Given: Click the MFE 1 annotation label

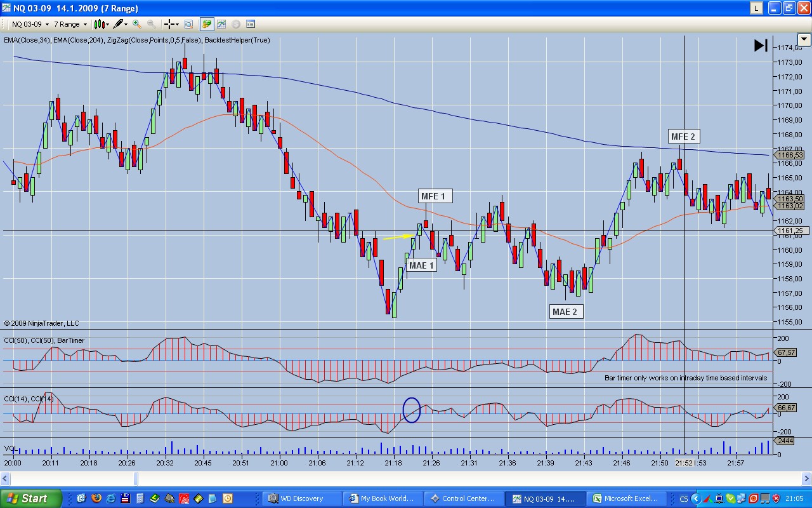Looking at the screenshot, I should click(x=435, y=196).
